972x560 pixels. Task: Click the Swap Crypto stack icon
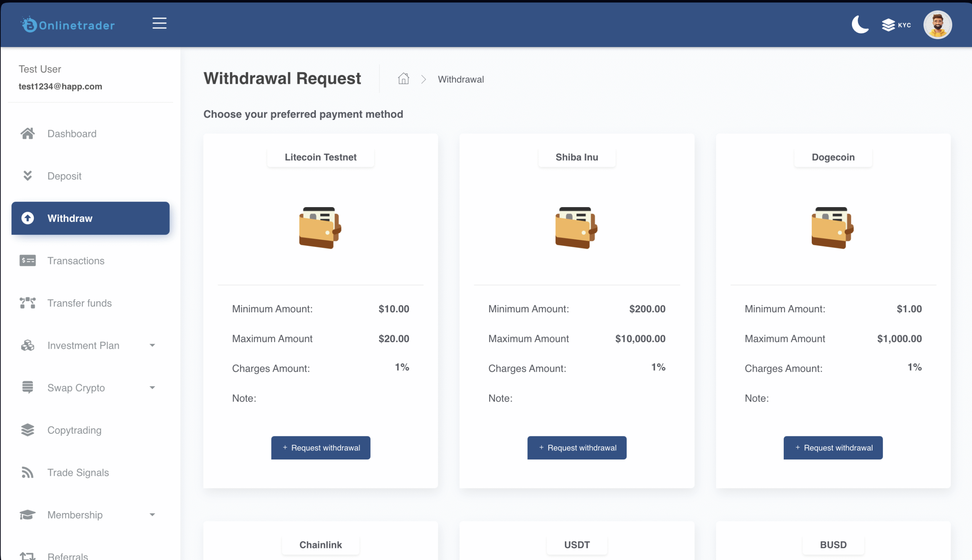tap(28, 387)
